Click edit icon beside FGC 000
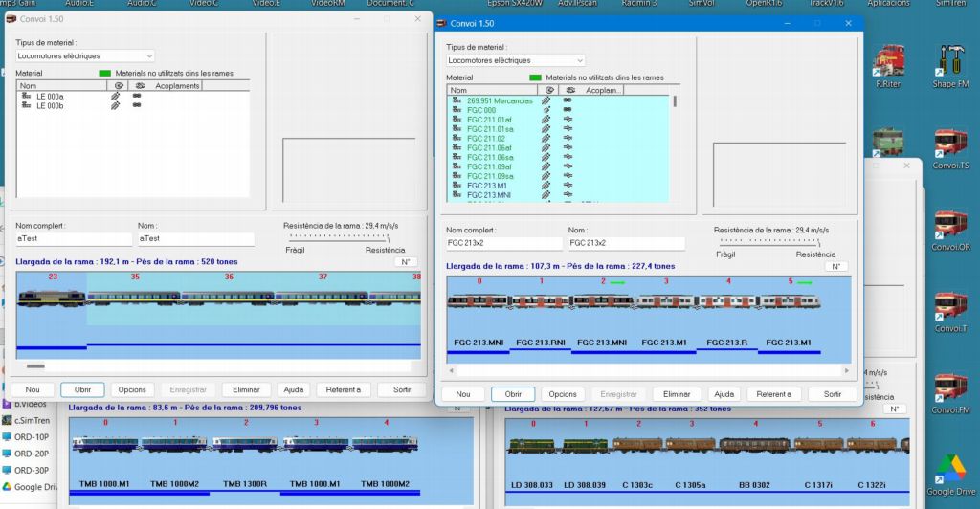This screenshot has height=509, width=980. coord(546,110)
